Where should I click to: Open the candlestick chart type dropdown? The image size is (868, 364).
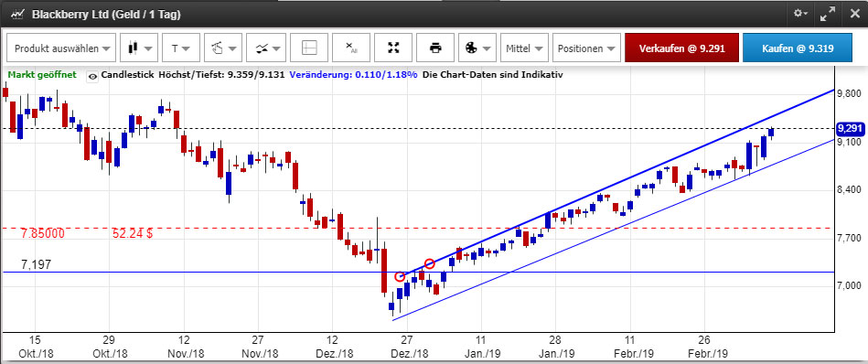click(x=140, y=48)
